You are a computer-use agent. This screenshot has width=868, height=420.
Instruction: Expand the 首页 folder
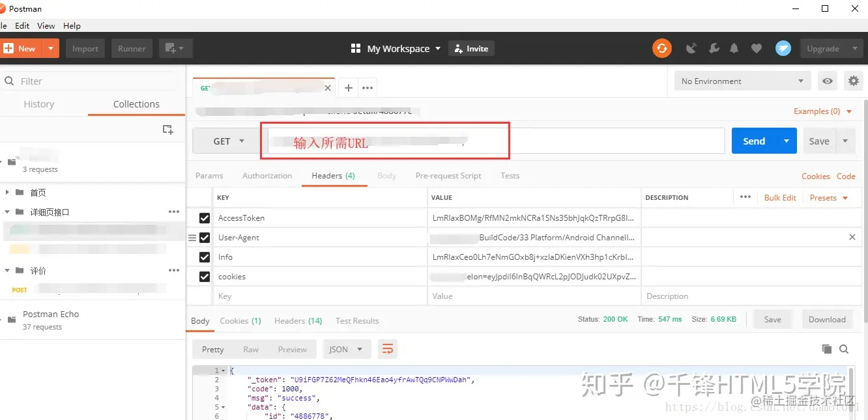[x=8, y=193]
